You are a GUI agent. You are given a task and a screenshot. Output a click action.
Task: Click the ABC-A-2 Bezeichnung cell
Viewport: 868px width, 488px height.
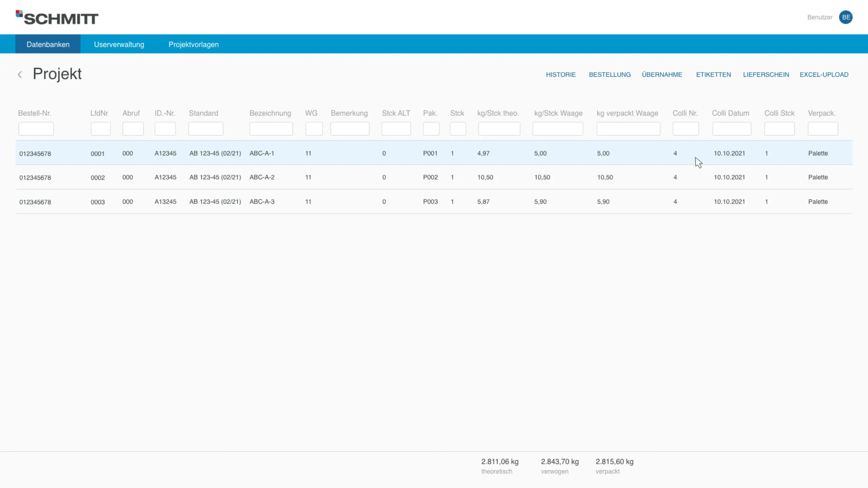(262, 177)
